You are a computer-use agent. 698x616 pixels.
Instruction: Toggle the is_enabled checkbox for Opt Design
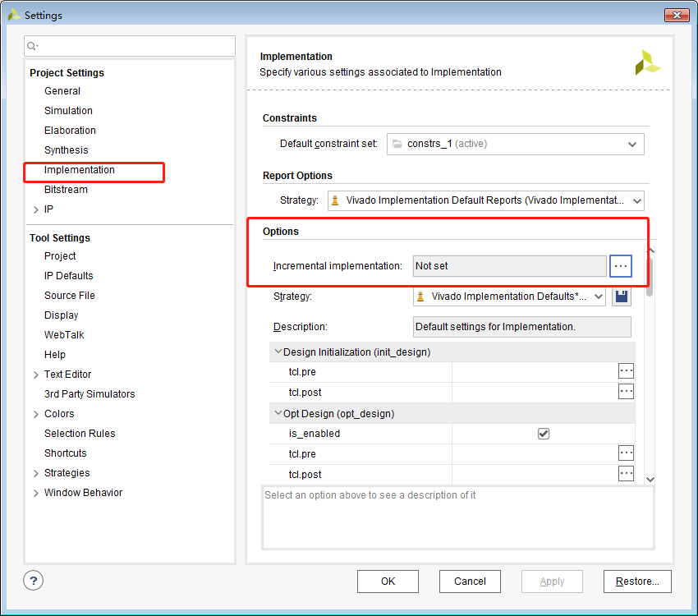click(544, 434)
